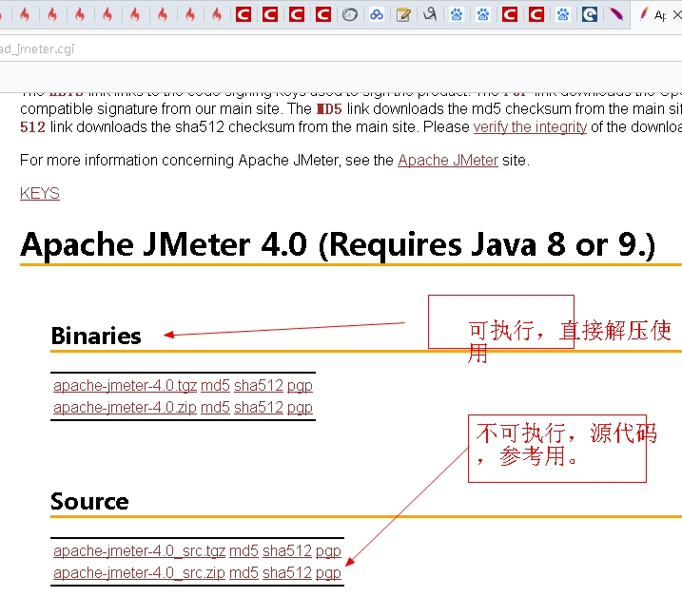
Task: Switch to the notepad-and-pencil icon tab
Action: click(x=403, y=15)
